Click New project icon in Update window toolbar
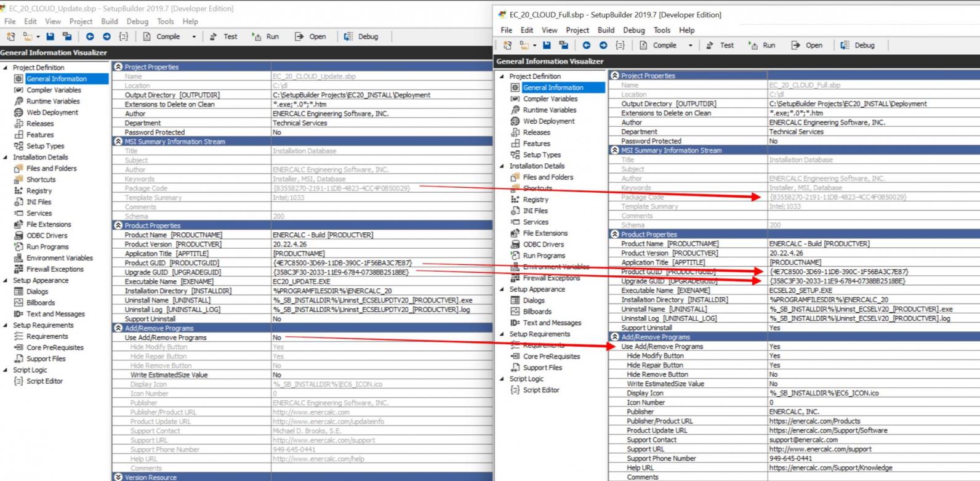Image resolution: width=980 pixels, height=481 pixels. click(x=10, y=36)
